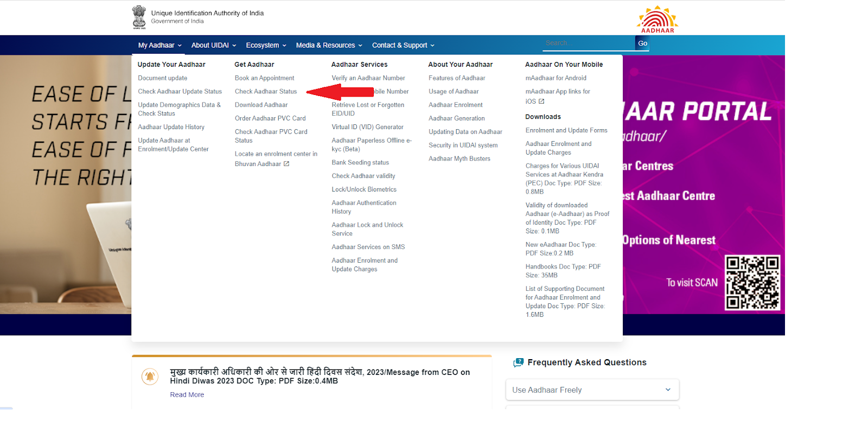Click Order Aadhaar PVC Card link
The height and width of the screenshot is (433, 868).
pos(270,118)
